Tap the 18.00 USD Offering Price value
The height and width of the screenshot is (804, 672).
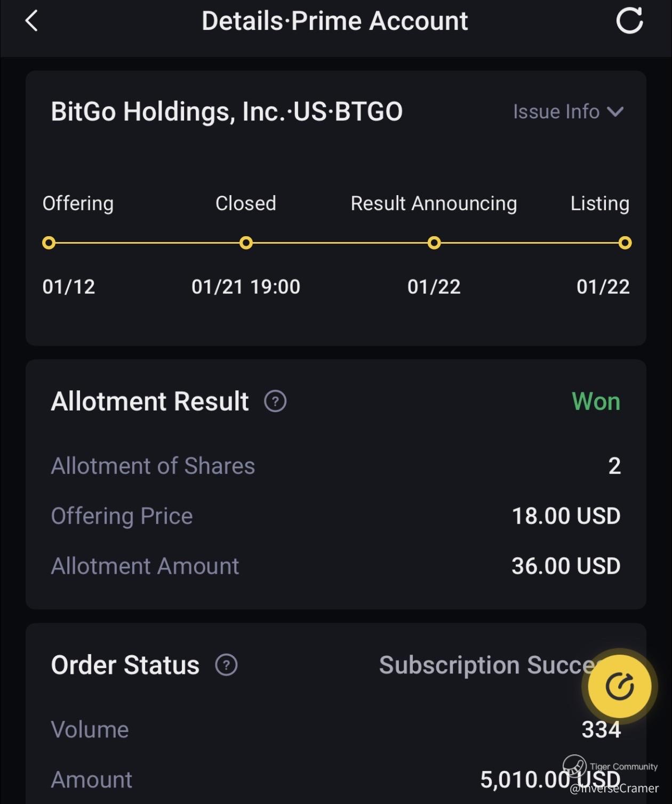pos(566,516)
